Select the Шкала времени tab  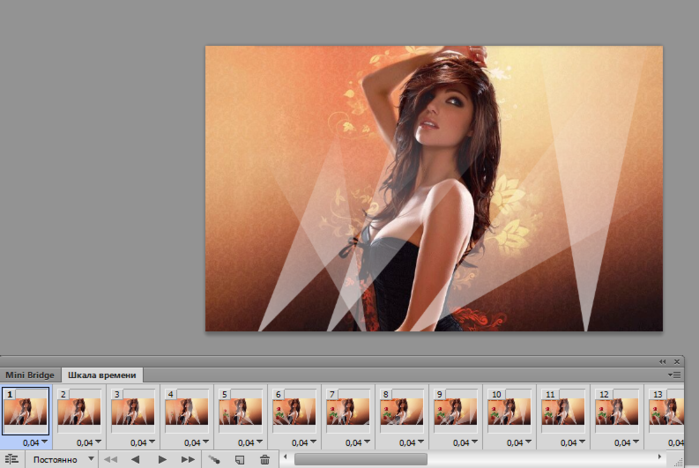click(x=102, y=375)
